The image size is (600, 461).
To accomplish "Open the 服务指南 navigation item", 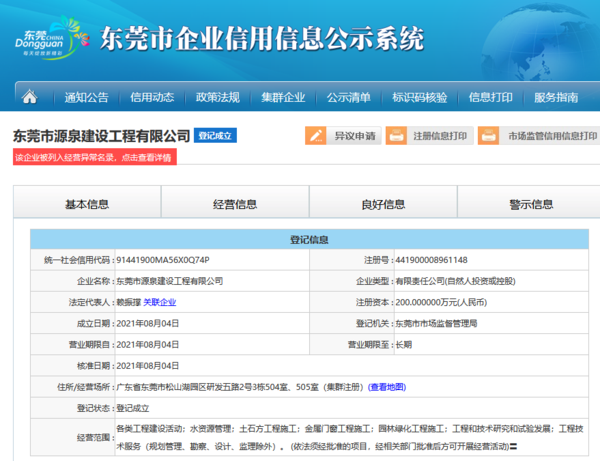I will (x=556, y=98).
